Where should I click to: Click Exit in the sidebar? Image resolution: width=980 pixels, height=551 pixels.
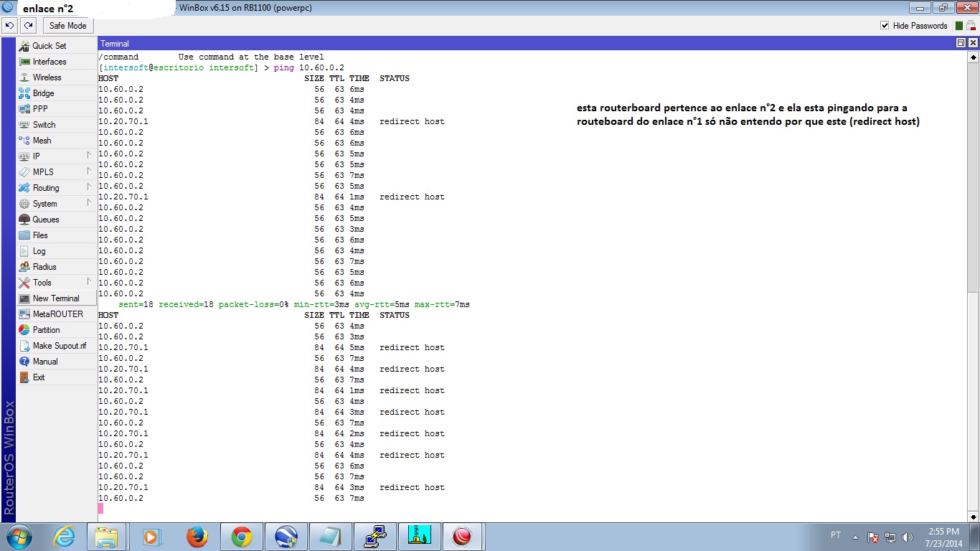pyautogui.click(x=56, y=377)
